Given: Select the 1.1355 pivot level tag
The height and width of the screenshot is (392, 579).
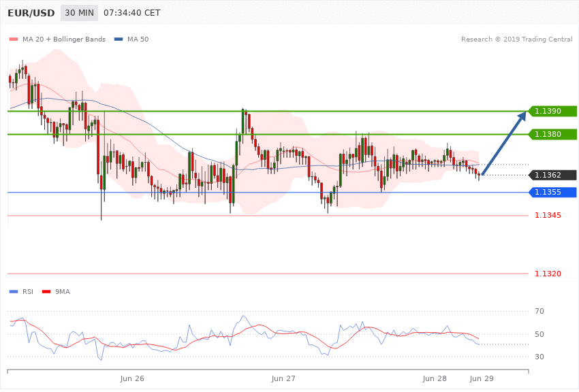Looking at the screenshot, I should 553,192.
